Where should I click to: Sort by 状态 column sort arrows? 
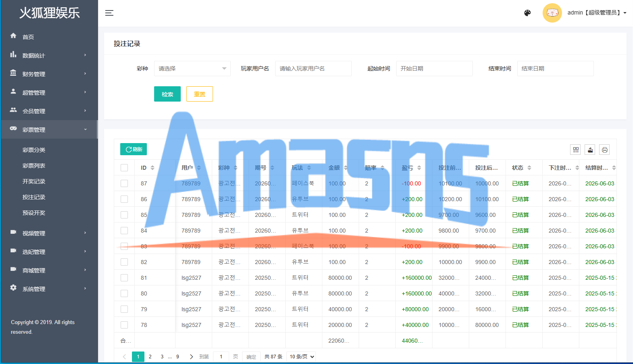[x=529, y=168]
